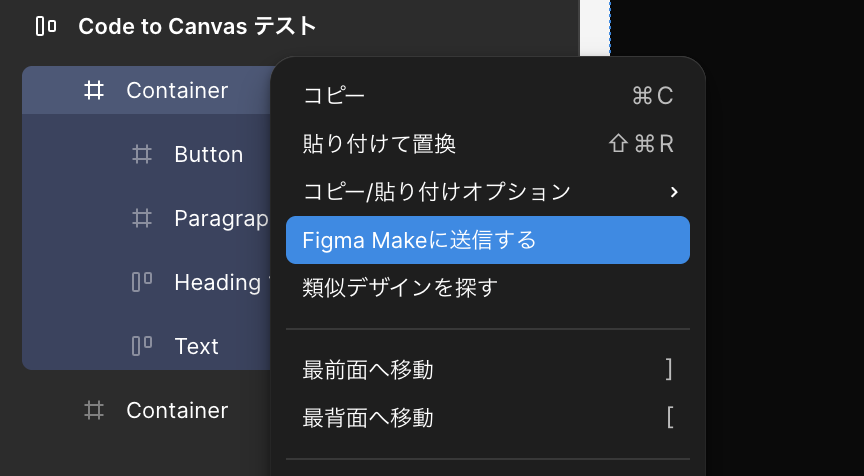
Task: Choose コピー from the context menu
Action: pyautogui.click(x=334, y=95)
